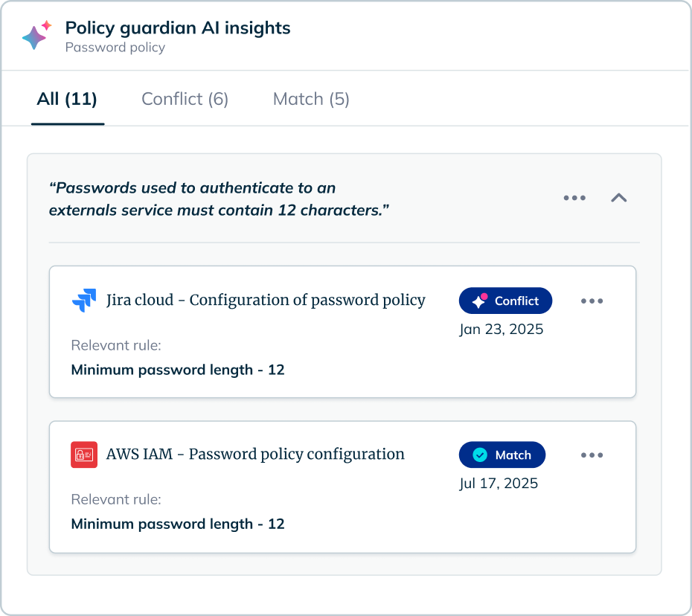
Task: Click the sparkle icon in Conflict badge
Action: tap(480, 301)
